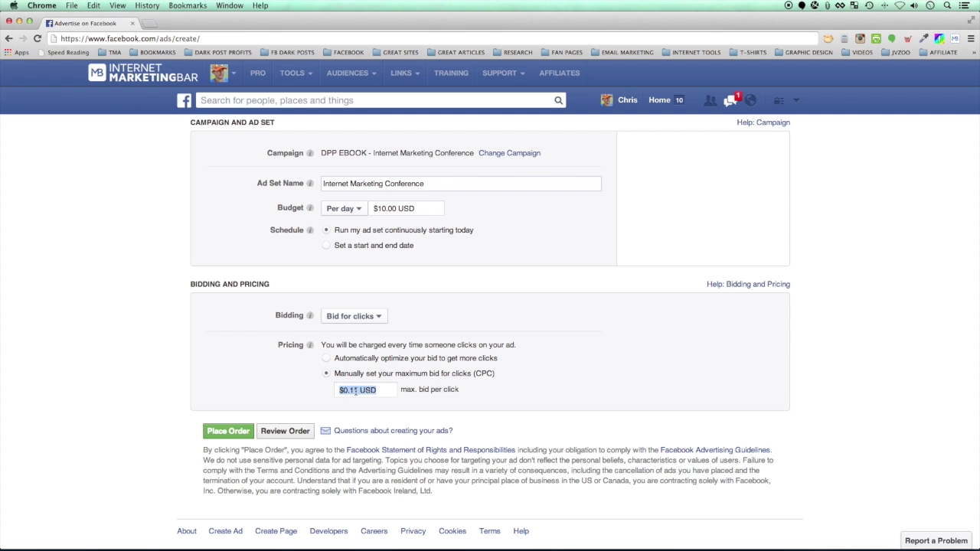
Task: Click the macOS volume icon
Action: coord(914,5)
